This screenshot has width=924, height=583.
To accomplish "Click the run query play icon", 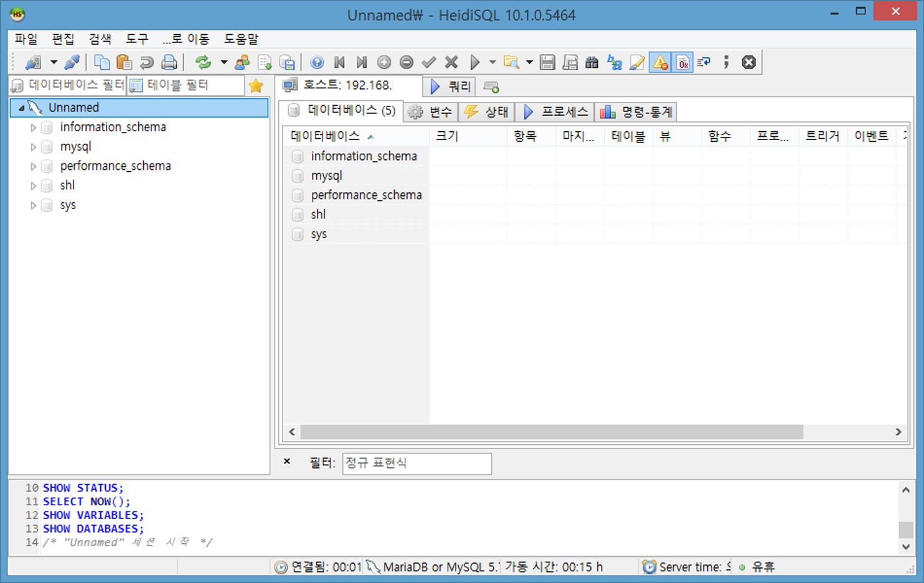I will point(474,62).
